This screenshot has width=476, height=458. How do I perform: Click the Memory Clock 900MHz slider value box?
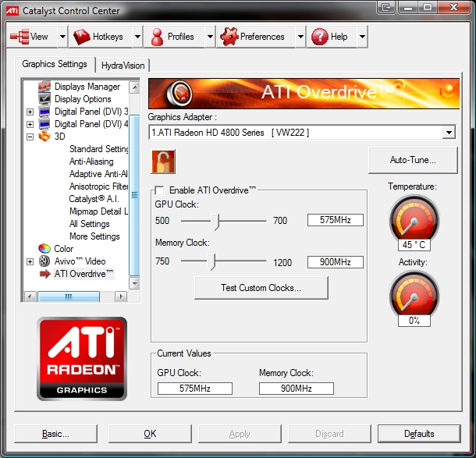[x=335, y=262]
